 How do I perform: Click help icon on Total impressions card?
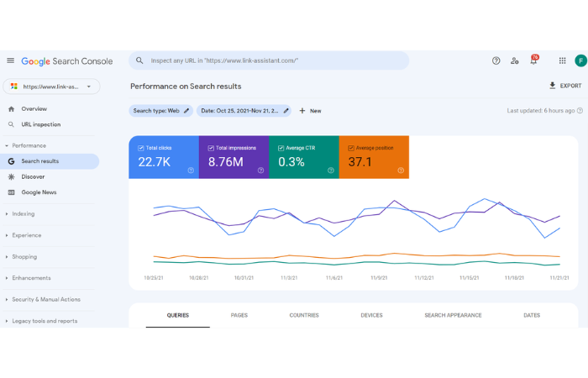tap(260, 171)
